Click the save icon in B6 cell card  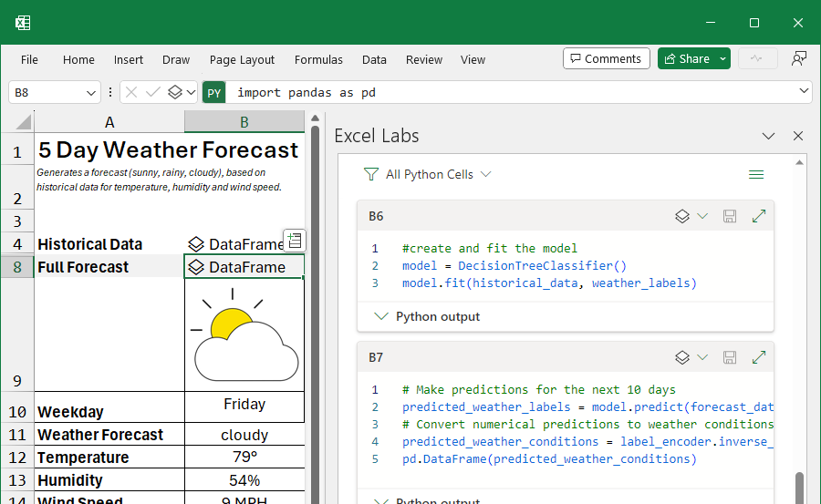(x=729, y=216)
